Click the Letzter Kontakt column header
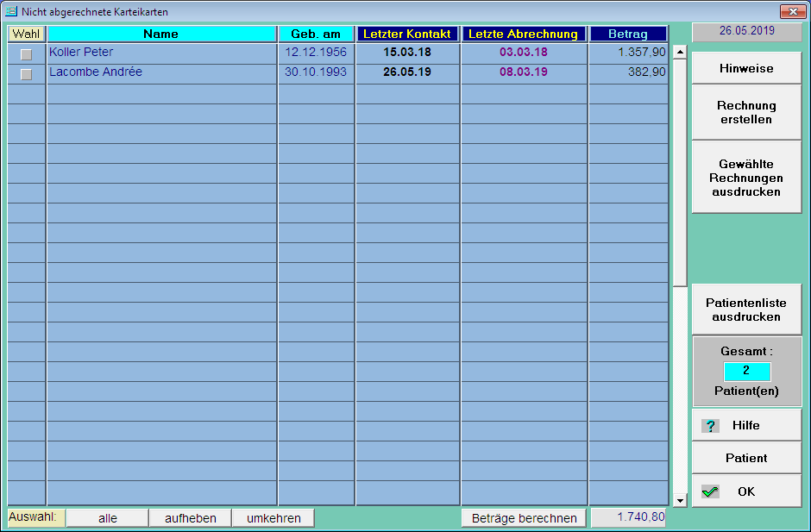811x532 pixels. click(x=407, y=34)
